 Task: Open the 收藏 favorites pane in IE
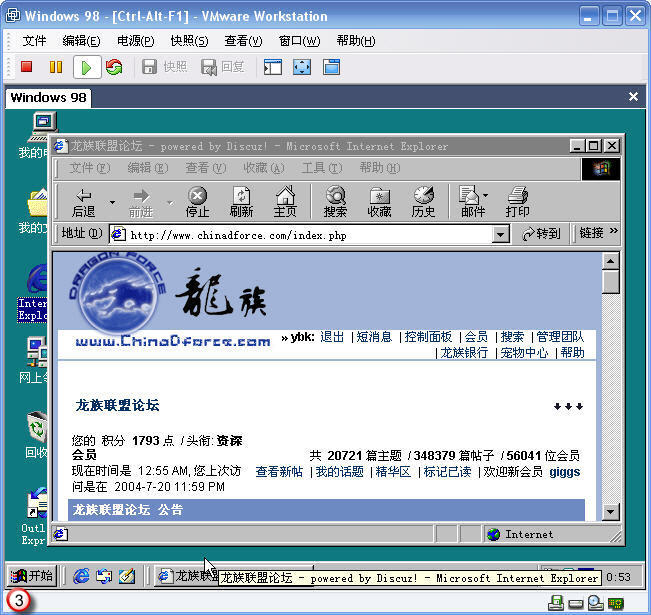[379, 202]
